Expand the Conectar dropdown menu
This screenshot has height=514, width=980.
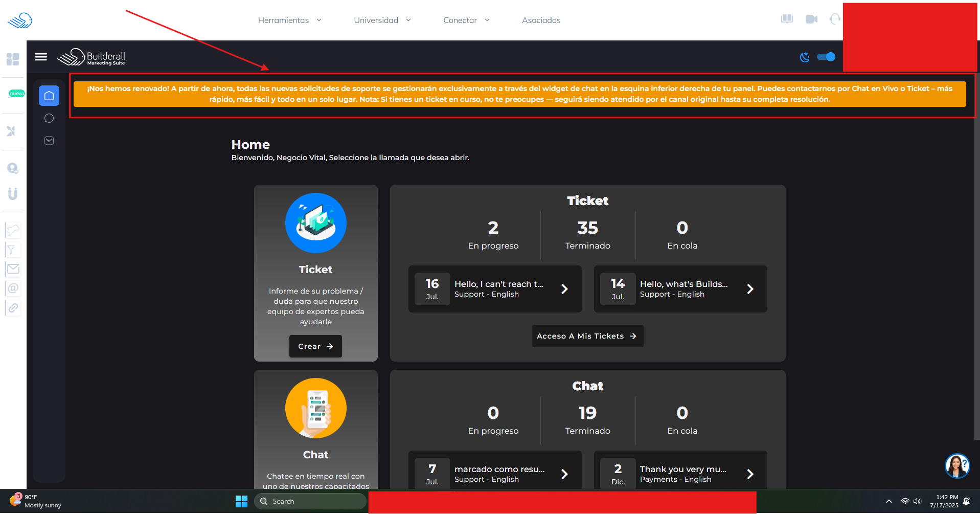pyautogui.click(x=466, y=20)
